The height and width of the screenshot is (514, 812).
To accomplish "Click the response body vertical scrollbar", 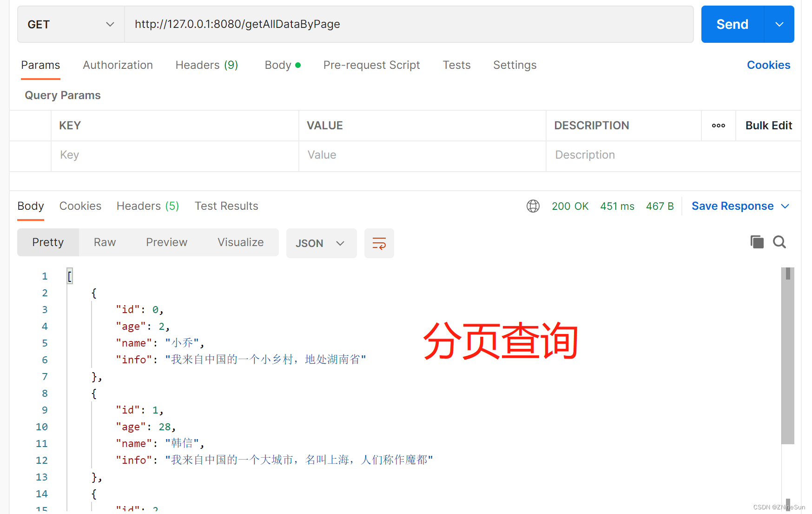I will pos(788,356).
